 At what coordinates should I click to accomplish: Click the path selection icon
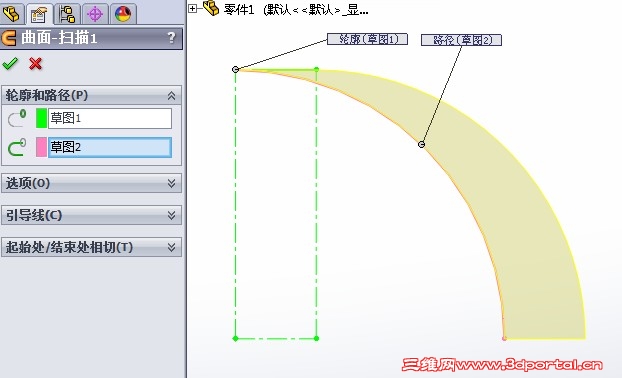[17, 147]
